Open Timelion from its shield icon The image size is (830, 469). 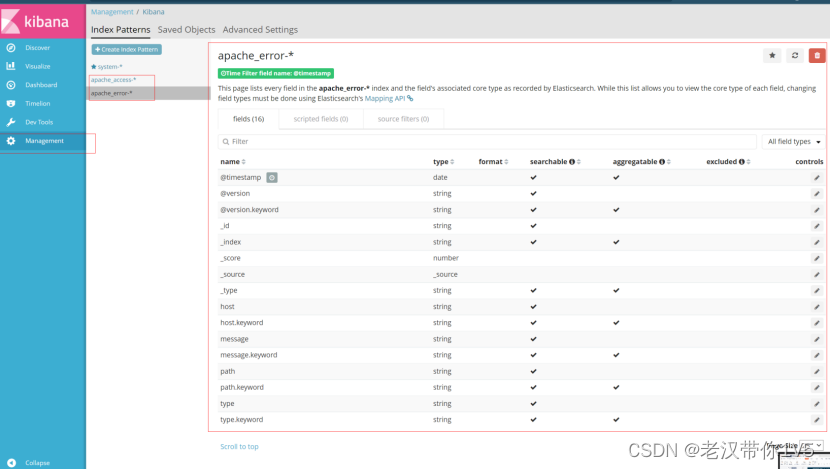11,103
